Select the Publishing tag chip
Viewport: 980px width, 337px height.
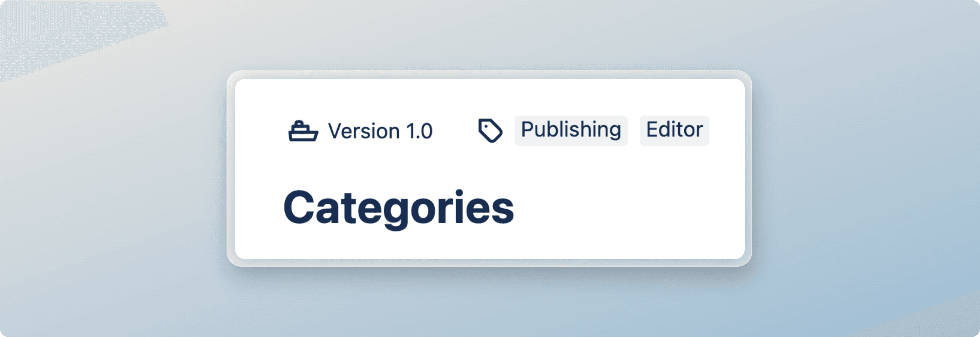pos(571,130)
